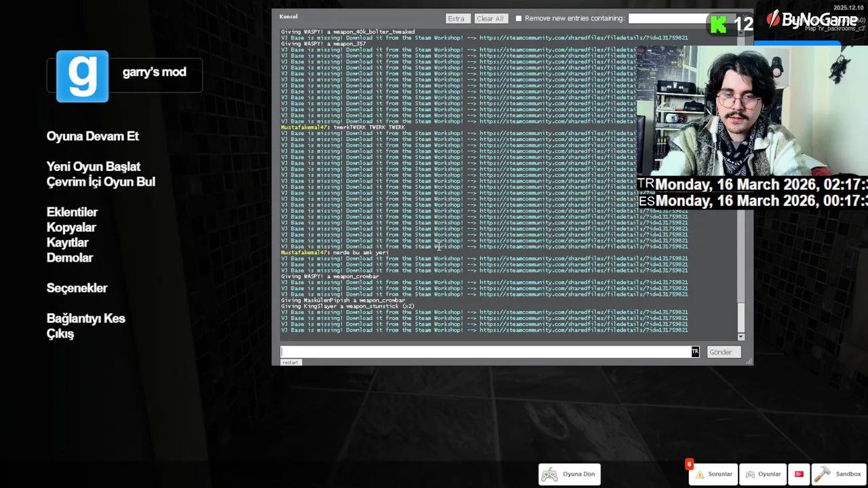The width and height of the screenshot is (868, 488).
Task: Click the ES date and time line
Action: pos(753,201)
